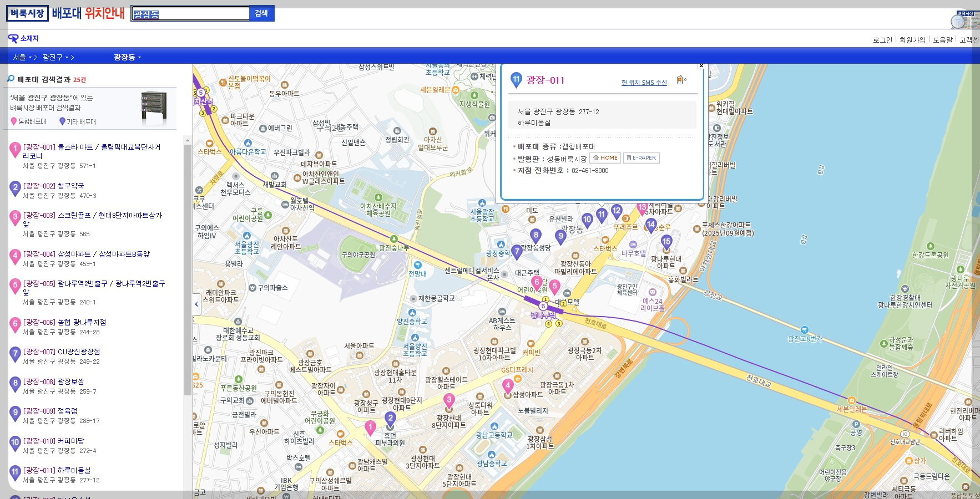Open result [광장-005] 광나루역2번출구
Image resolution: width=980 pixels, height=499 pixels.
click(x=94, y=288)
